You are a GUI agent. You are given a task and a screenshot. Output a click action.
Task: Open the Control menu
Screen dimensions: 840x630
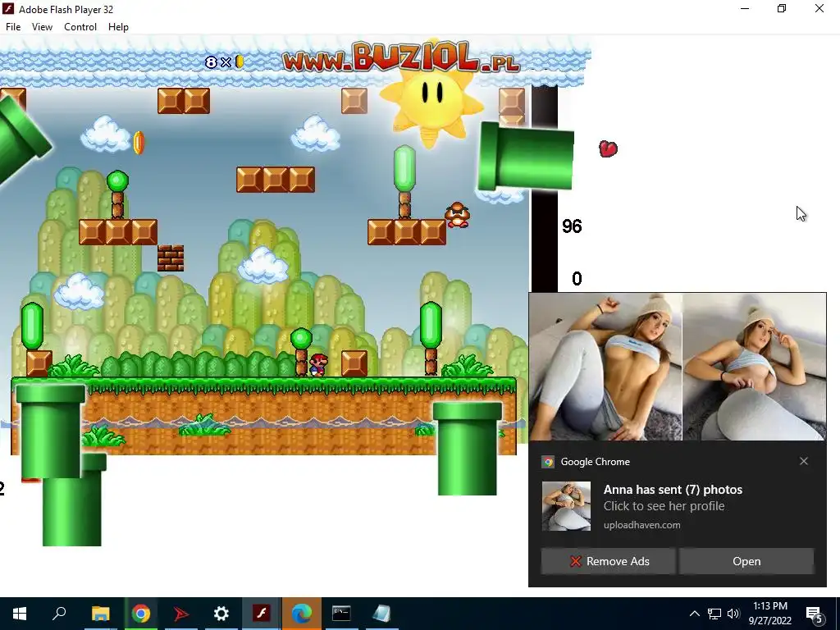tap(80, 27)
